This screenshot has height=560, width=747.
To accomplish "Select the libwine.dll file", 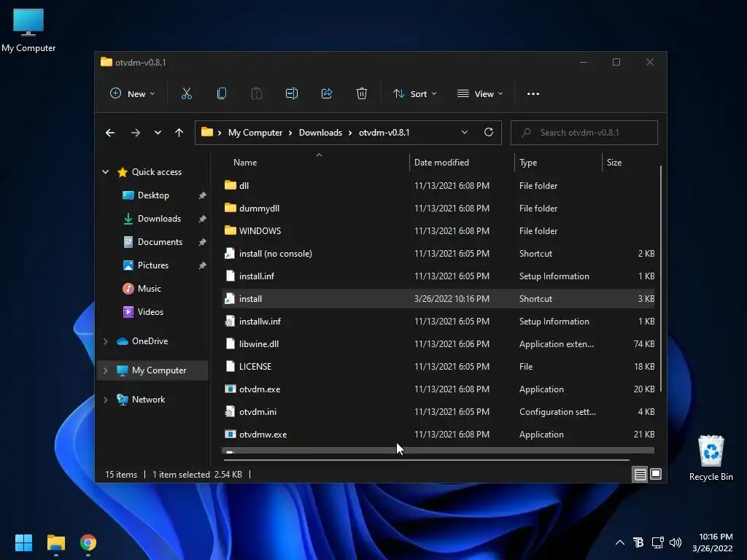I will click(x=259, y=344).
